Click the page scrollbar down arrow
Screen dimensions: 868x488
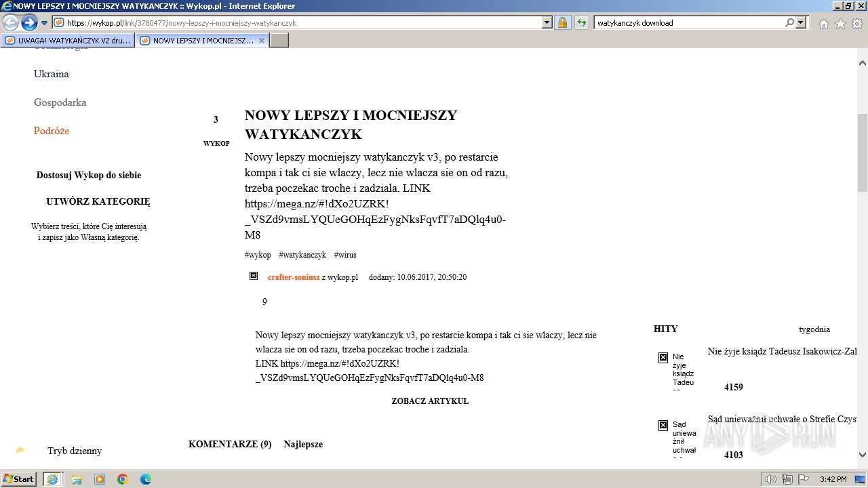(x=863, y=455)
